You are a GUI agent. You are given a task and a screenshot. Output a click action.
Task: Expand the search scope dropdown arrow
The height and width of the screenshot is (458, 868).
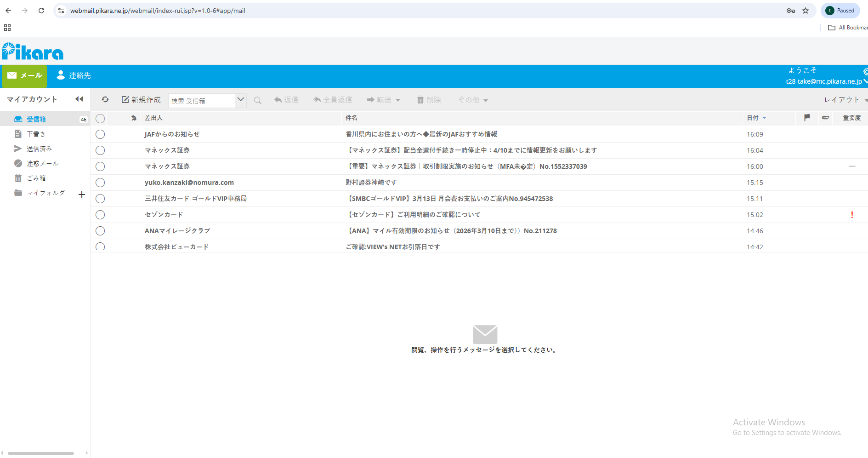tap(241, 100)
